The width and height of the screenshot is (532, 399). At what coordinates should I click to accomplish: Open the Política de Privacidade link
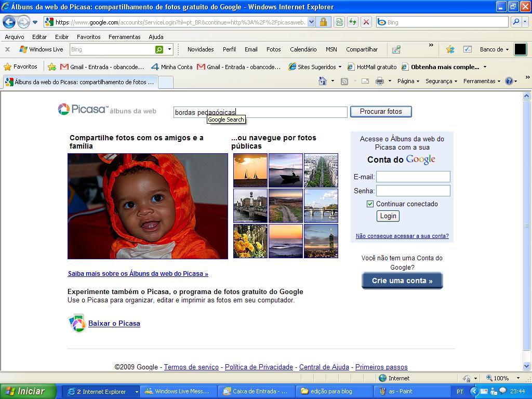pos(259,367)
